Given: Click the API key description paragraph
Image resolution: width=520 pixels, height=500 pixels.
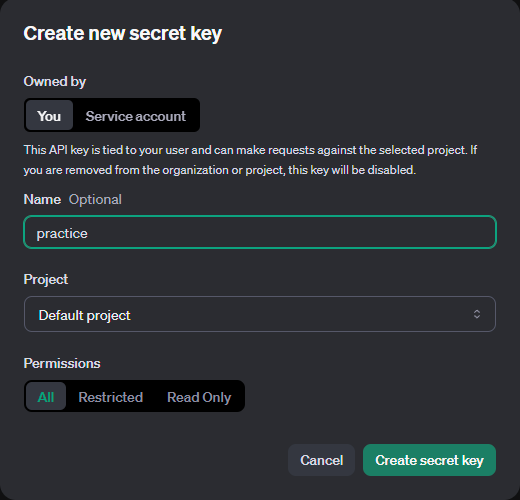Looking at the screenshot, I should pyautogui.click(x=250, y=160).
